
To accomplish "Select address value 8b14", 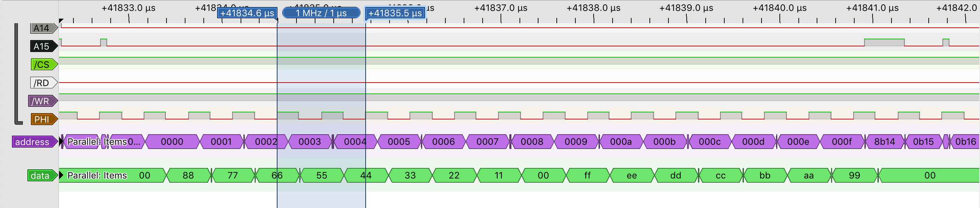I will pyautogui.click(x=884, y=142).
